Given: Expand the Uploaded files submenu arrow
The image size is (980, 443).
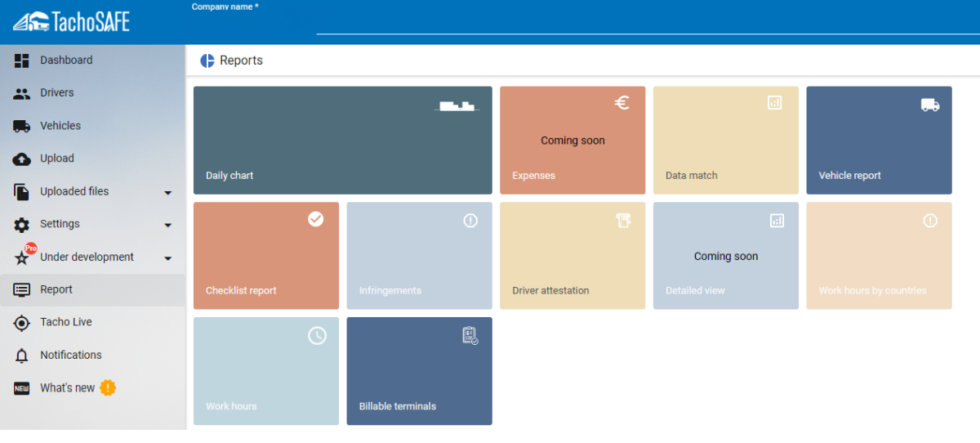Looking at the screenshot, I should (x=168, y=193).
